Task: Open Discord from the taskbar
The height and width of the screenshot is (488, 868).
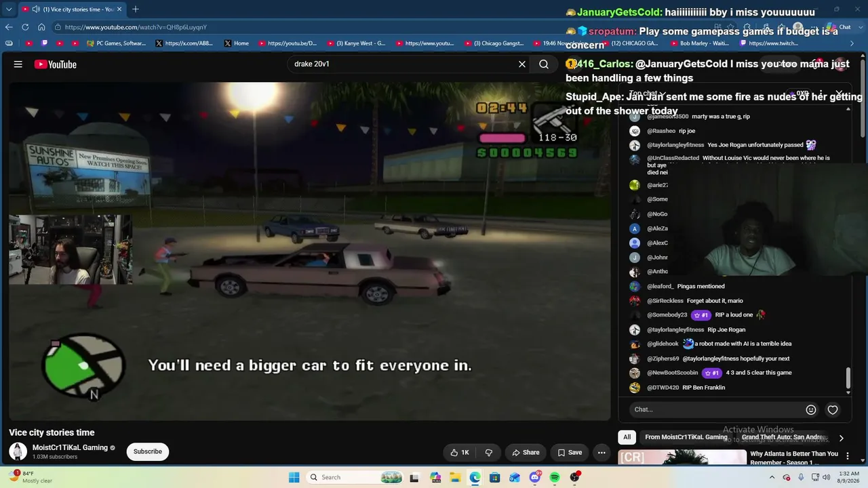Action: (x=535, y=477)
